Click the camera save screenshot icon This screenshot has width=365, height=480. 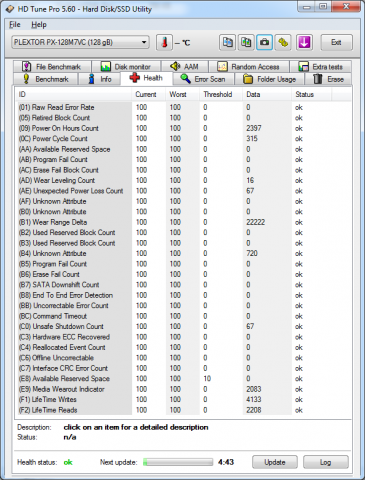[264, 42]
